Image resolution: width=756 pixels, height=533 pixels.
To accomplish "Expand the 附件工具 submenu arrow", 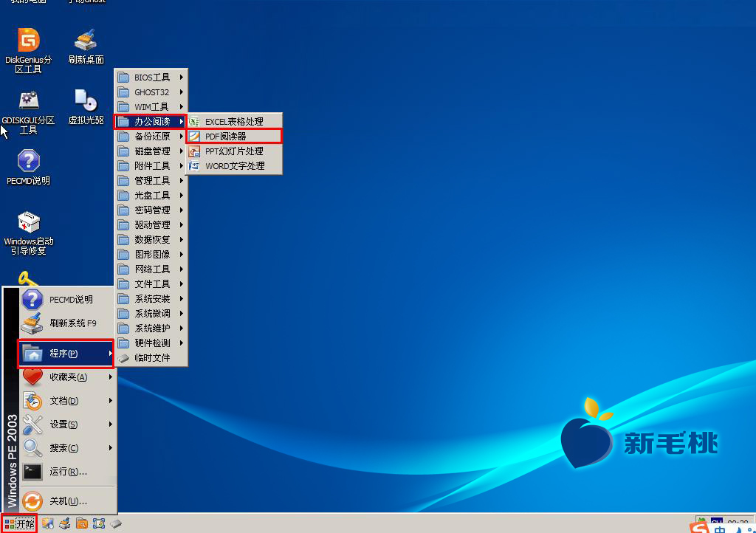I will click(x=182, y=166).
